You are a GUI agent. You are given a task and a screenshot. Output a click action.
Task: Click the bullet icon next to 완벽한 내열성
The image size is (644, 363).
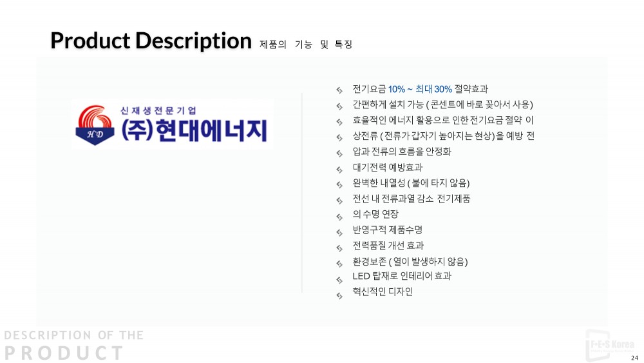click(339, 184)
